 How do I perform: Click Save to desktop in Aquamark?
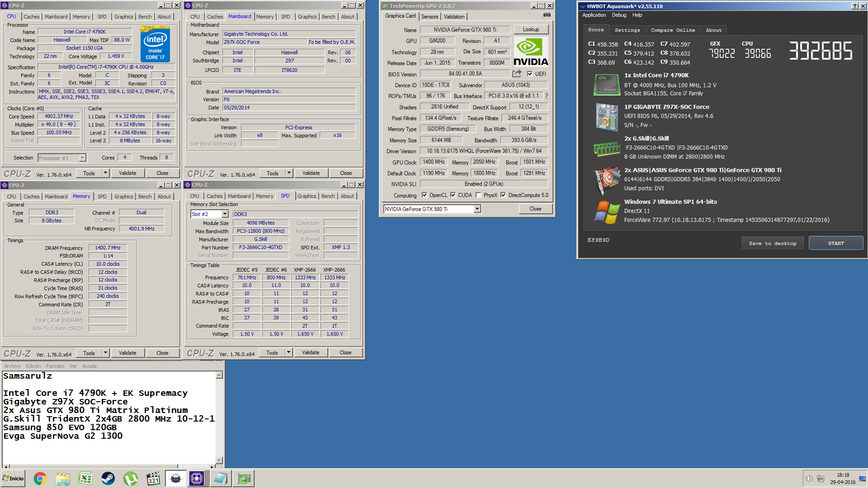point(773,243)
